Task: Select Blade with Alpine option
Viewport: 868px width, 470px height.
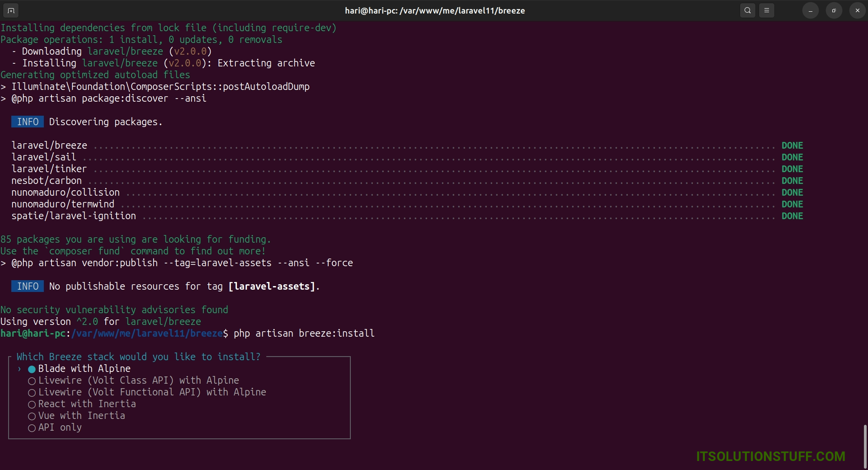Action: [79, 369]
